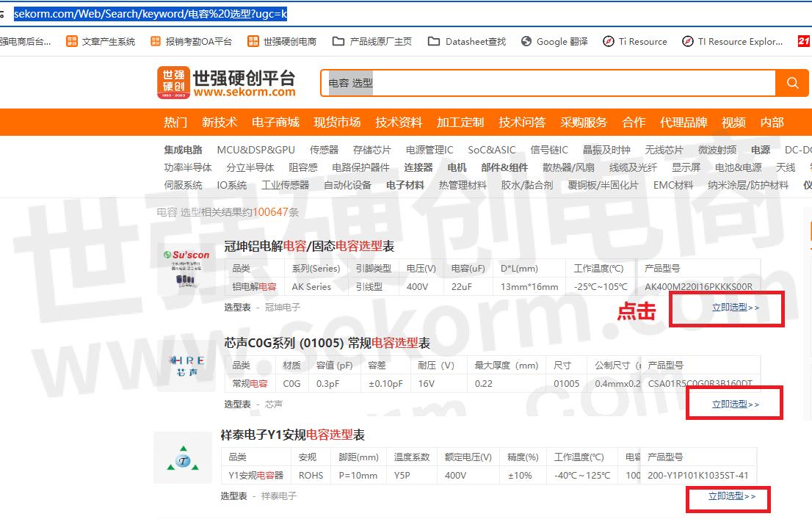The image size is (812, 519).
Task: Open the 加工定制 navigation tab
Action: [x=460, y=123]
